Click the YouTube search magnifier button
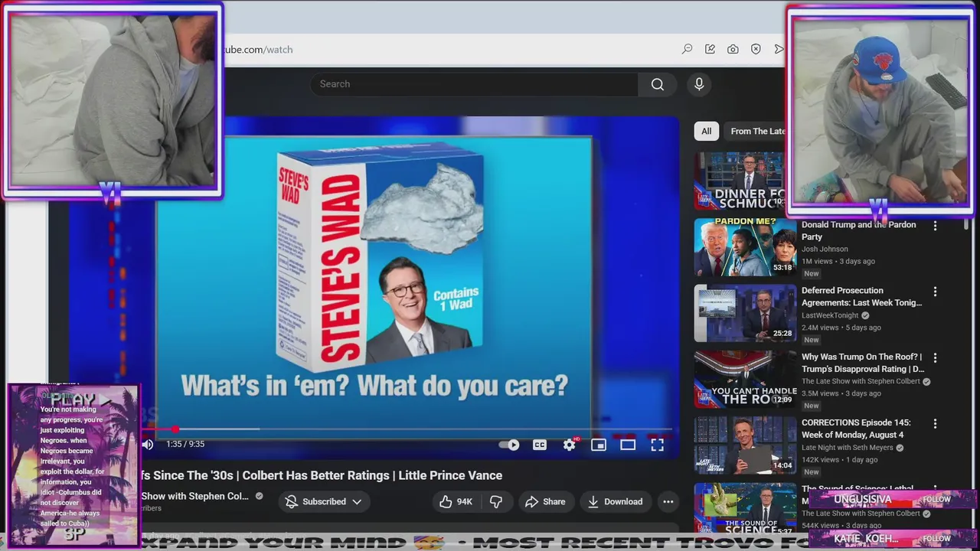This screenshot has width=980, height=551. point(657,84)
